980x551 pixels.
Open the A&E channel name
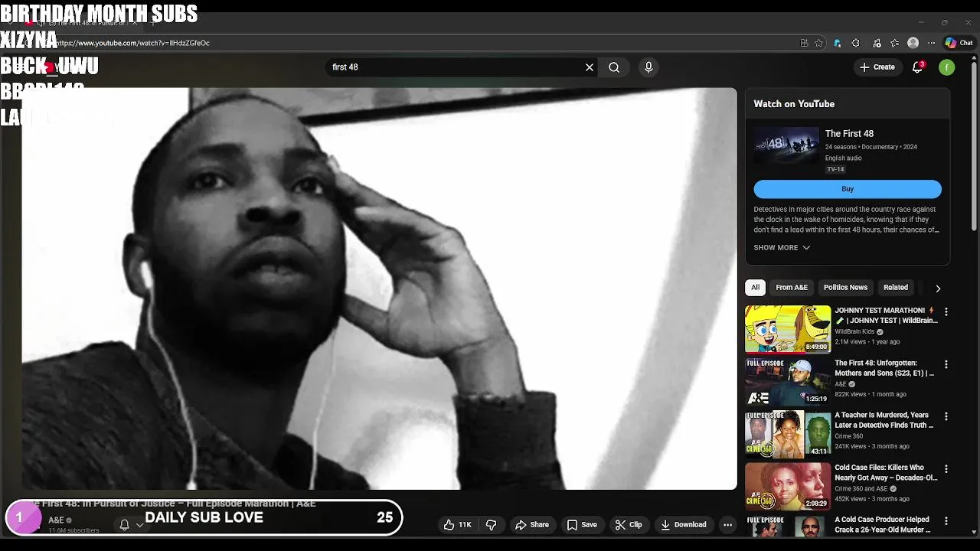[x=57, y=520]
